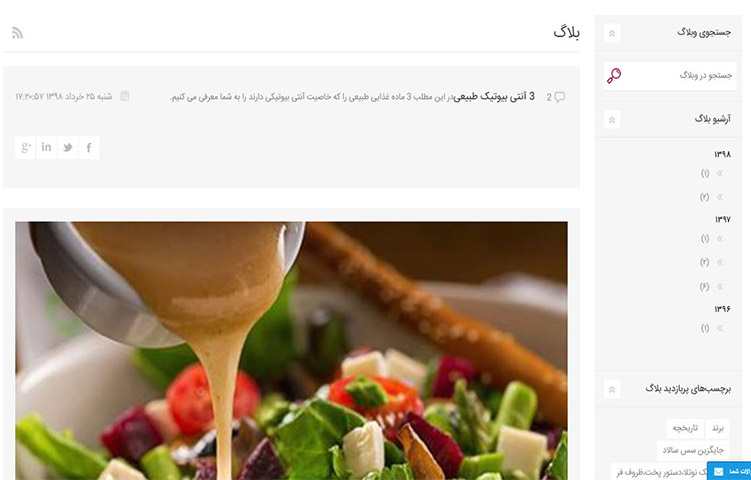Screen dimensions: 751x480
Task: Open the archive entry under ۱۳۹۶
Action: click(711, 328)
